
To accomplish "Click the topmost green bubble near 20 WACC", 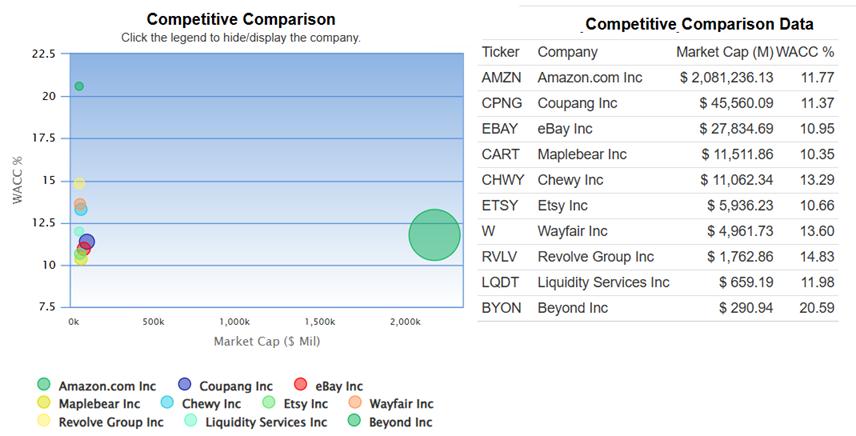I will click(79, 86).
